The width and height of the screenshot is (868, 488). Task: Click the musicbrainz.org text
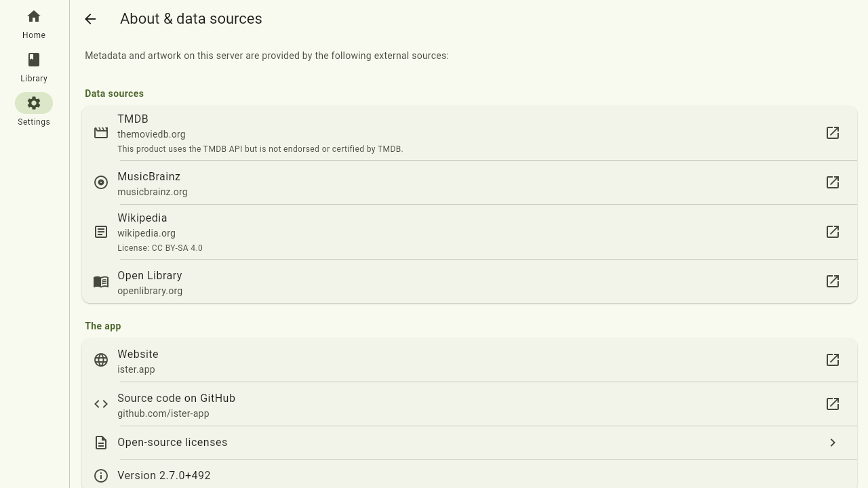pos(153,192)
